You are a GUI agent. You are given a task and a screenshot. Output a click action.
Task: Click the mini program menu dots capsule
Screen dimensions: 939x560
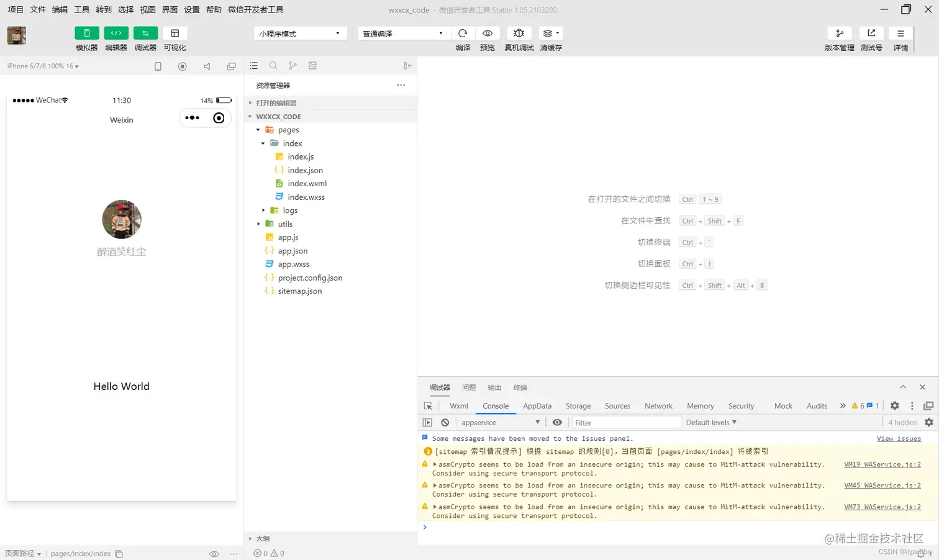pos(193,118)
